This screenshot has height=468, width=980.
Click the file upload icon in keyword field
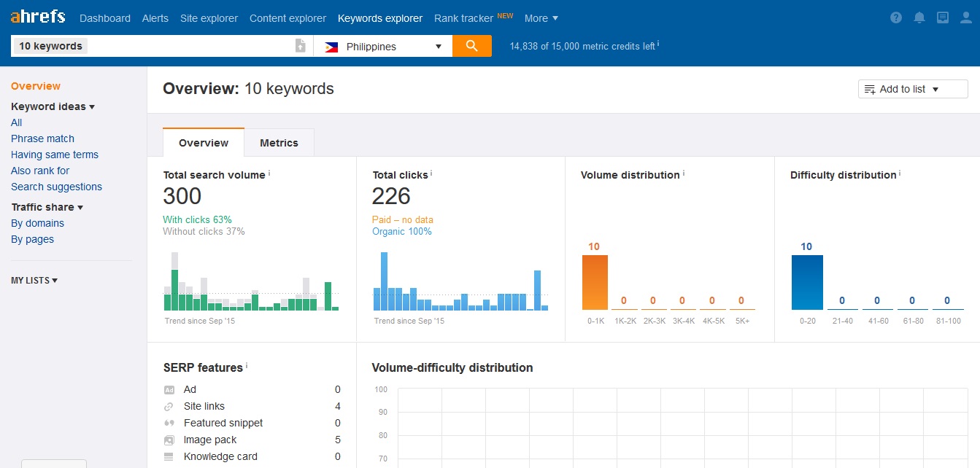point(300,46)
